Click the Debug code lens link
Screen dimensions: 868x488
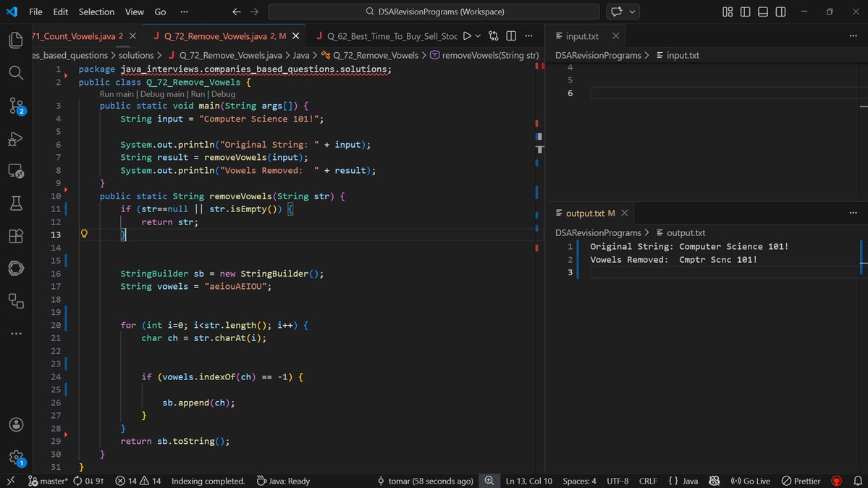pos(223,94)
